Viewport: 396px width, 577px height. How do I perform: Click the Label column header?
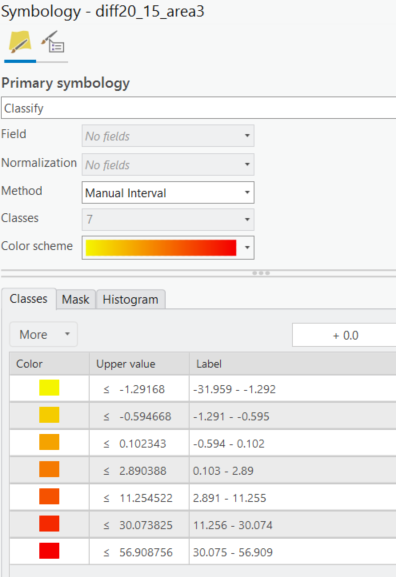293,364
